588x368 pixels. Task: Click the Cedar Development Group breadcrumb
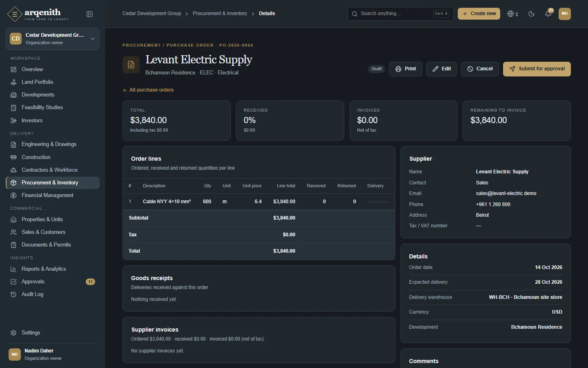(x=152, y=13)
